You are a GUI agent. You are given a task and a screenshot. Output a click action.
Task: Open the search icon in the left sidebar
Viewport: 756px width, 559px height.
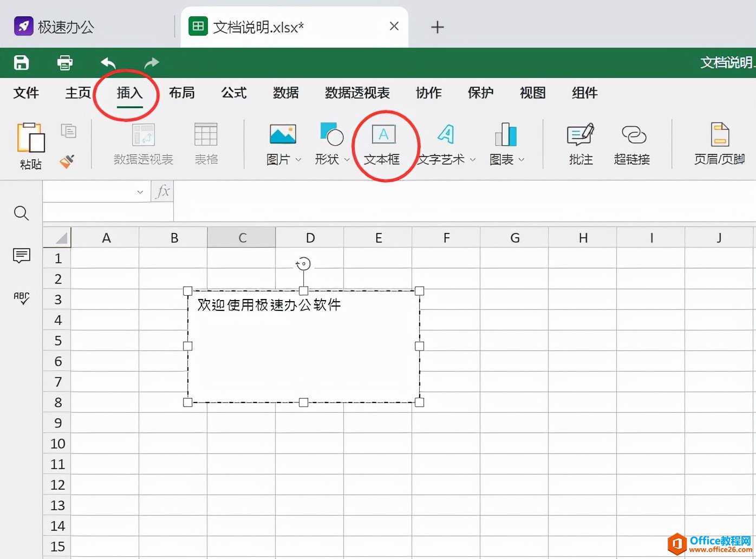click(21, 213)
